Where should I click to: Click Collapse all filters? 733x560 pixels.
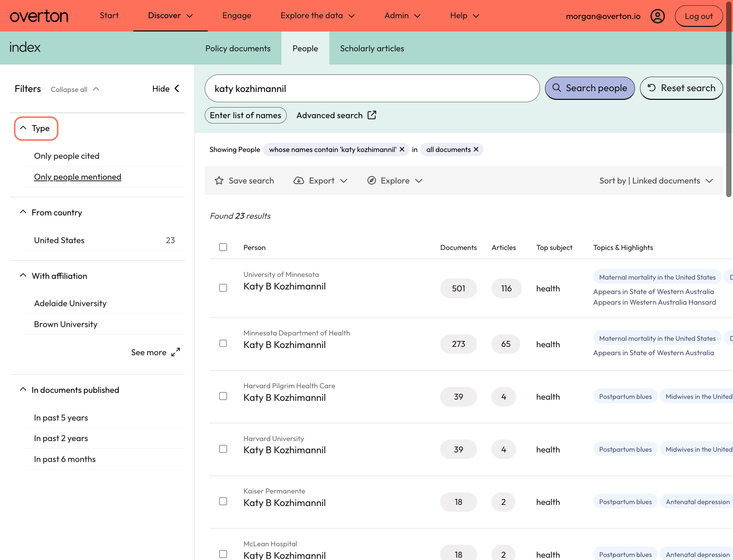tap(75, 89)
